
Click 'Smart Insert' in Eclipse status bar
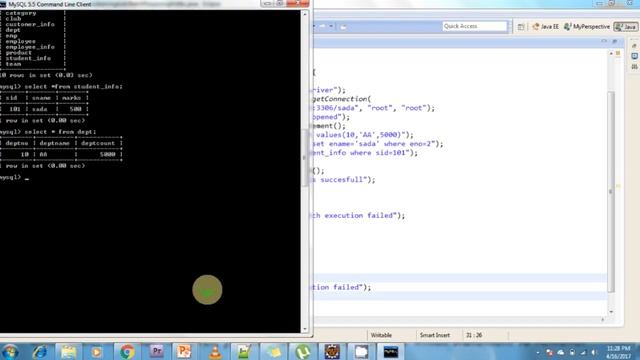click(435, 335)
